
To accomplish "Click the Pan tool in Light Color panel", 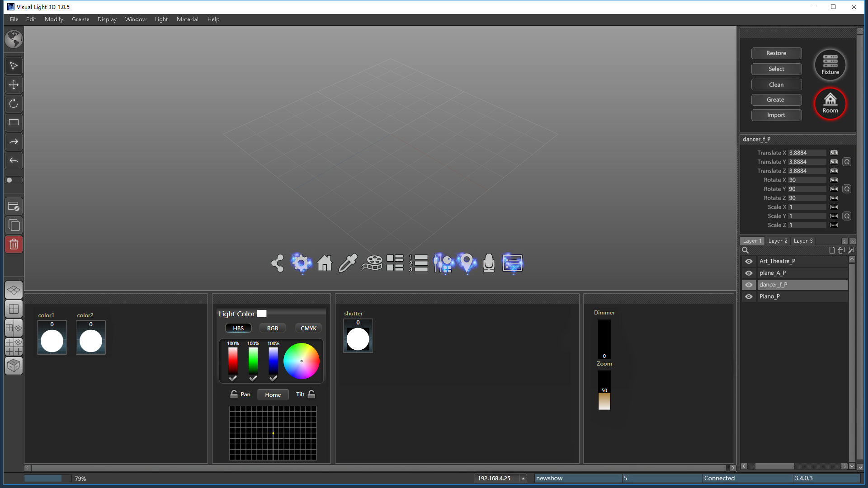I will tap(245, 394).
